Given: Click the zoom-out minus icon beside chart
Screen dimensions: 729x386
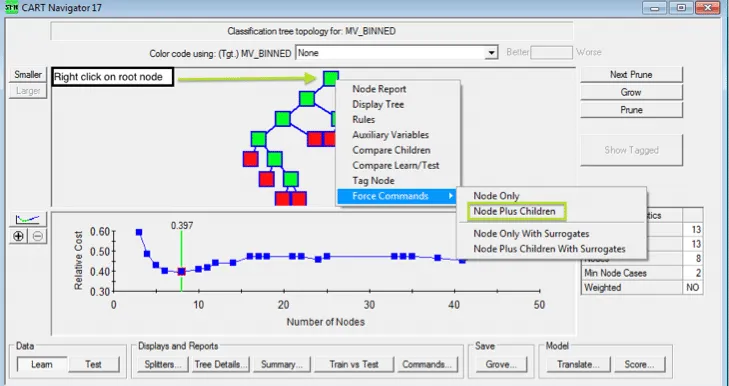Looking at the screenshot, I should click(38, 236).
